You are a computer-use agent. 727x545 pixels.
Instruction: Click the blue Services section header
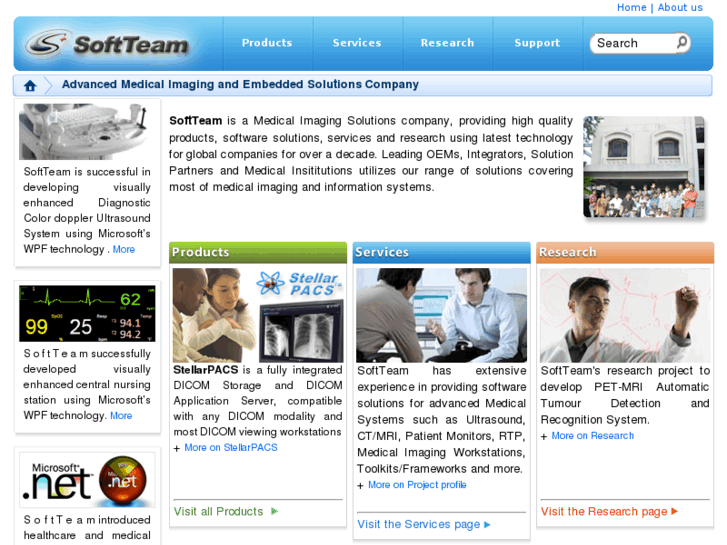pos(441,252)
